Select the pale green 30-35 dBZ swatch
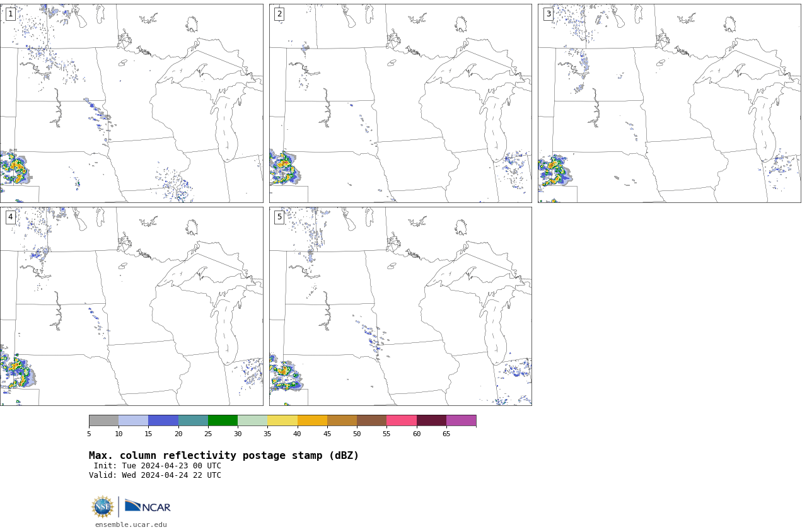The width and height of the screenshot is (807, 532). pyautogui.click(x=252, y=420)
